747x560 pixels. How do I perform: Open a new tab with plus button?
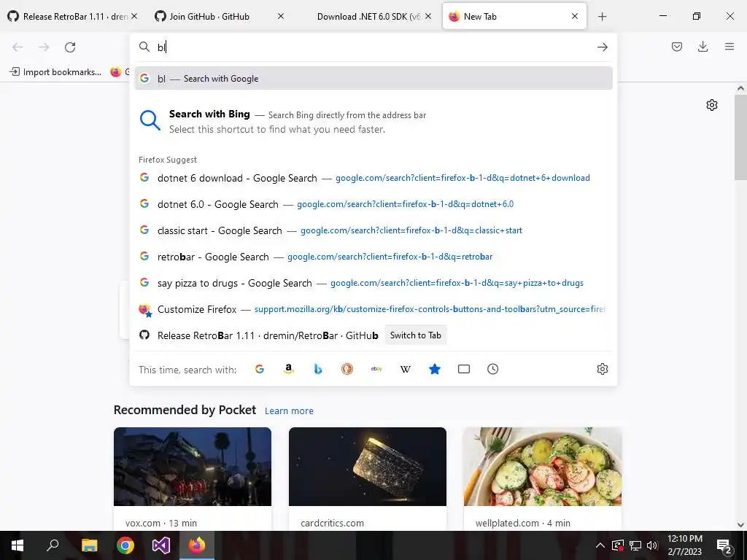pyautogui.click(x=602, y=17)
